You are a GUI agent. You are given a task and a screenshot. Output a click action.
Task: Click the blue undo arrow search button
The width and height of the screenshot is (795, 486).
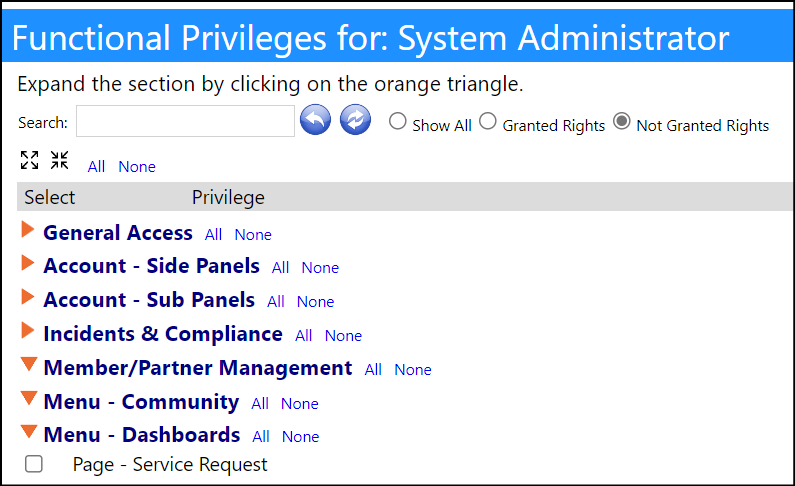point(315,120)
